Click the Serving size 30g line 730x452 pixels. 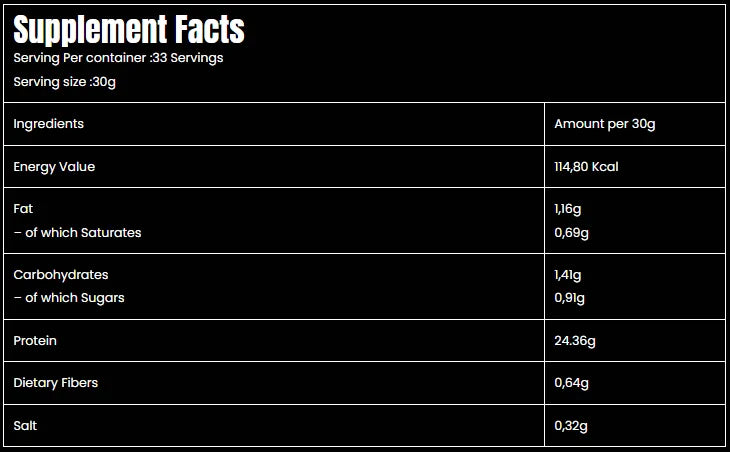(x=65, y=82)
